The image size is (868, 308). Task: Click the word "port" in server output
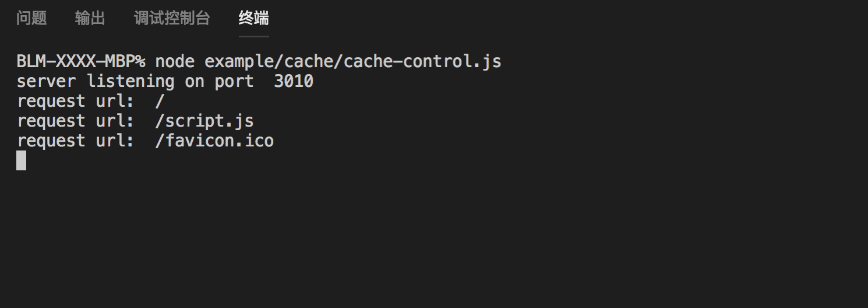coord(234,81)
